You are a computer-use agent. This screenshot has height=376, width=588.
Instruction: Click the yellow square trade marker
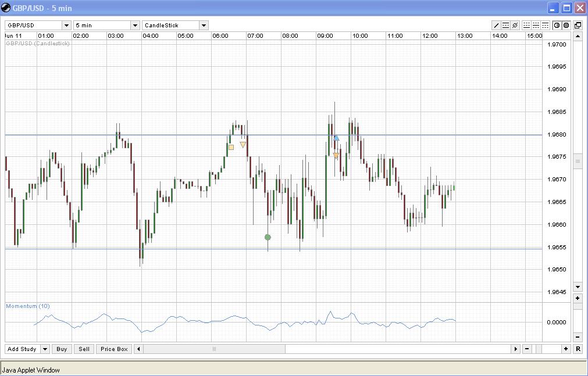231,148
